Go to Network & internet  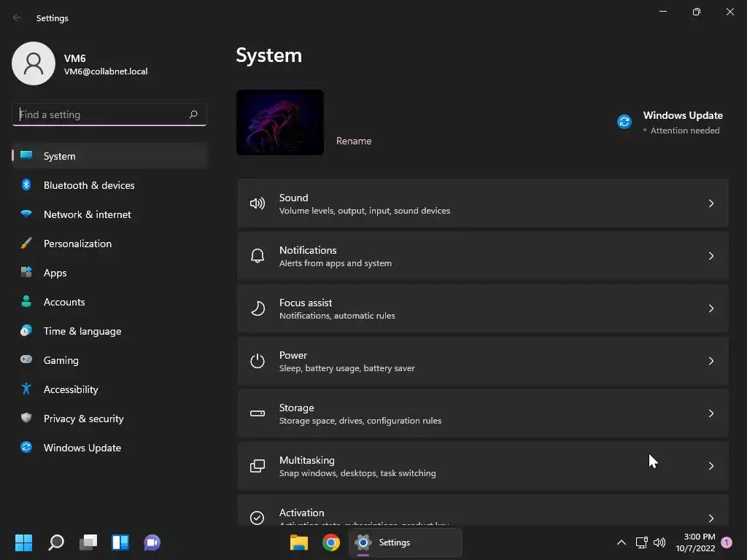109,214
